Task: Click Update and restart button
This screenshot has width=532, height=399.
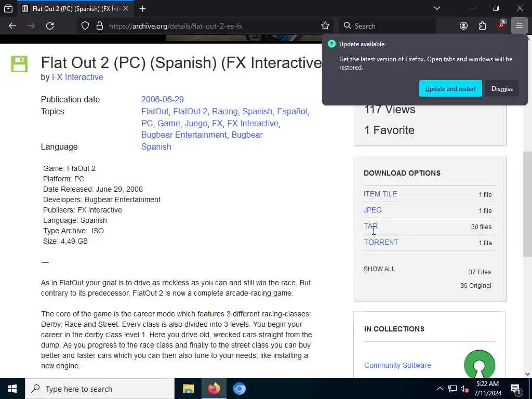Action: [450, 88]
